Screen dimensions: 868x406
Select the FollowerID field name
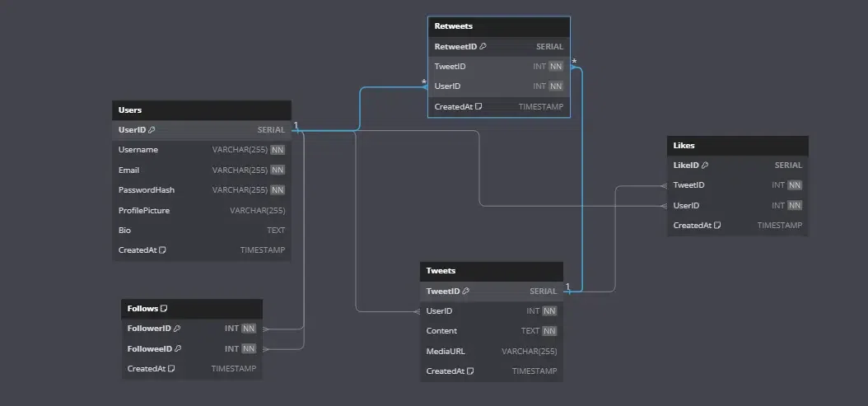pos(149,329)
